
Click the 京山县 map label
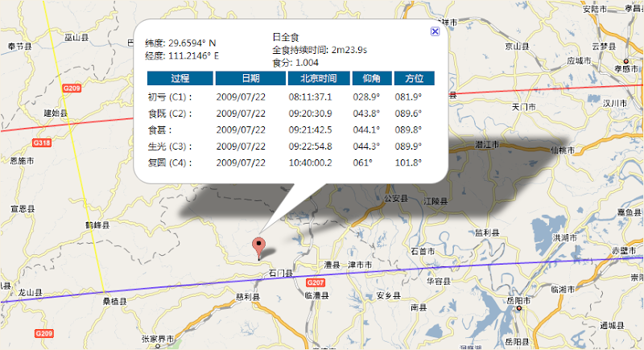click(517, 47)
